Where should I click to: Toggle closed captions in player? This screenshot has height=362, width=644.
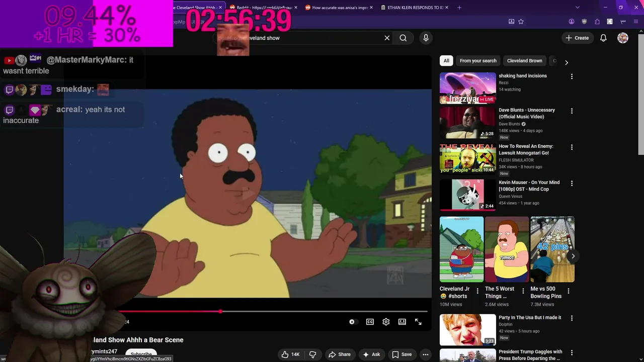tap(370, 322)
